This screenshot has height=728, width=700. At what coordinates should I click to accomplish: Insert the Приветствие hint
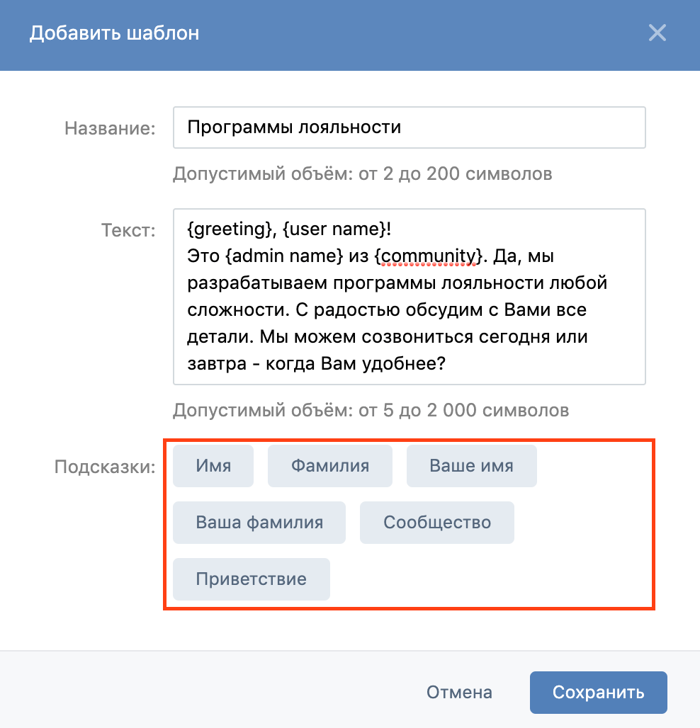click(x=251, y=579)
